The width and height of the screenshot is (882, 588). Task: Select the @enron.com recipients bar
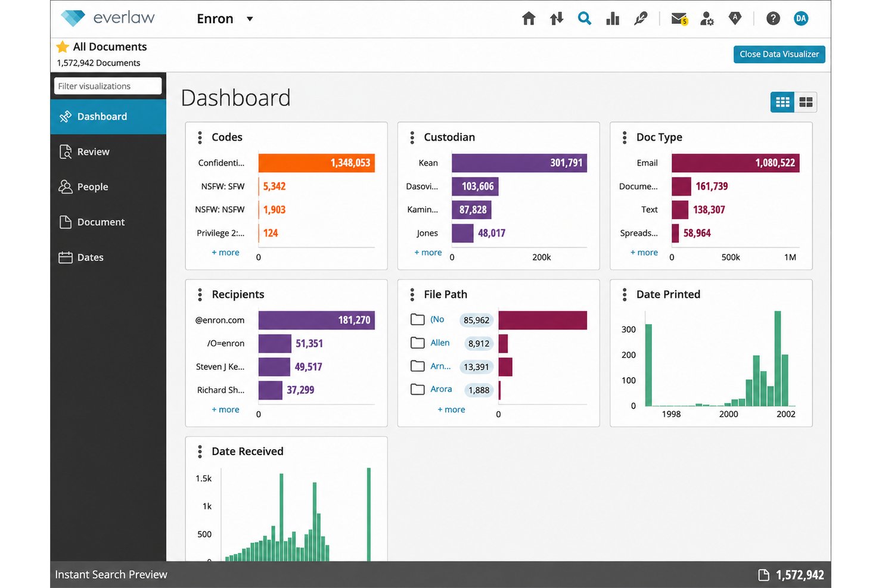coord(316,320)
